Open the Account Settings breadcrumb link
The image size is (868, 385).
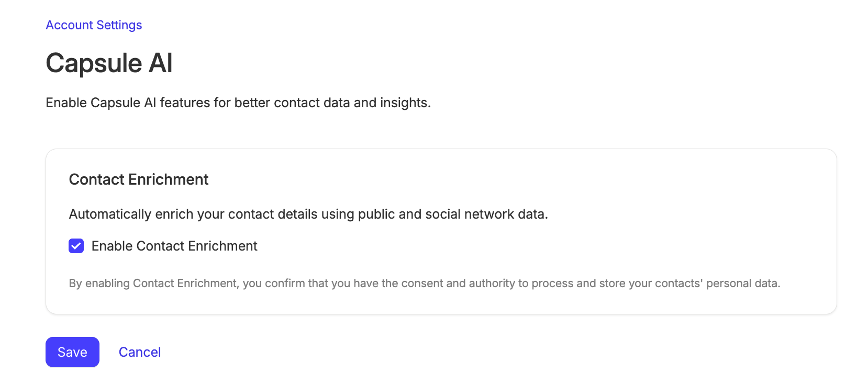point(94,25)
